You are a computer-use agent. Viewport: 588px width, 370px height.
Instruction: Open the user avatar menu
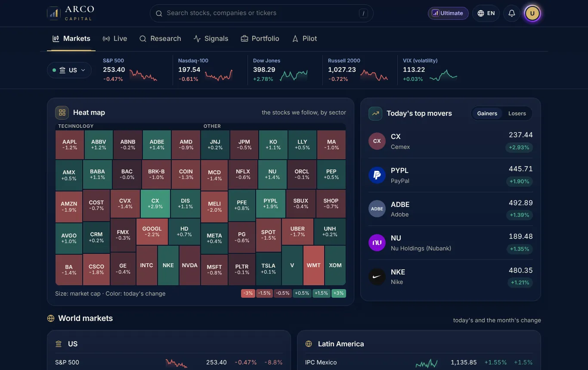(x=532, y=13)
